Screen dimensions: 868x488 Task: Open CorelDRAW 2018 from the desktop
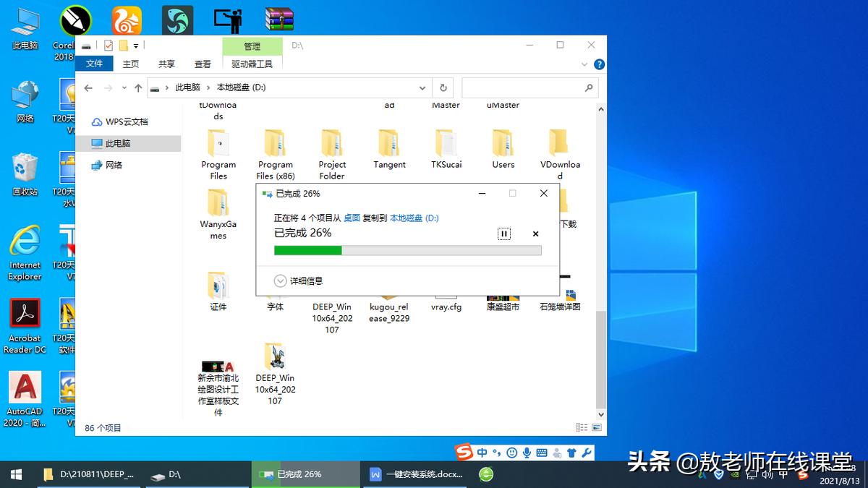point(75,20)
